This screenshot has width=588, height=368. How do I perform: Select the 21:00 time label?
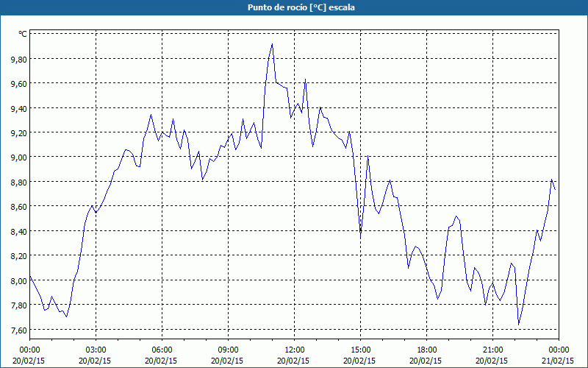tap(492, 350)
